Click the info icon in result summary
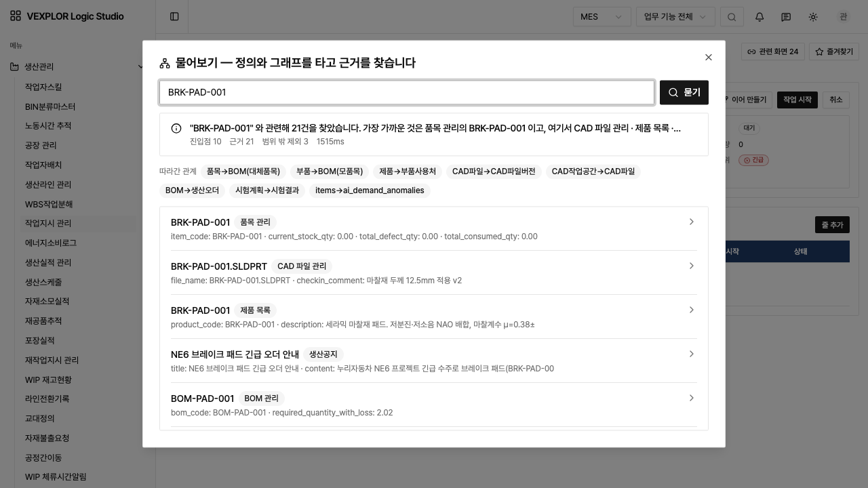Screen dimensions: 868x488 (176, 128)
